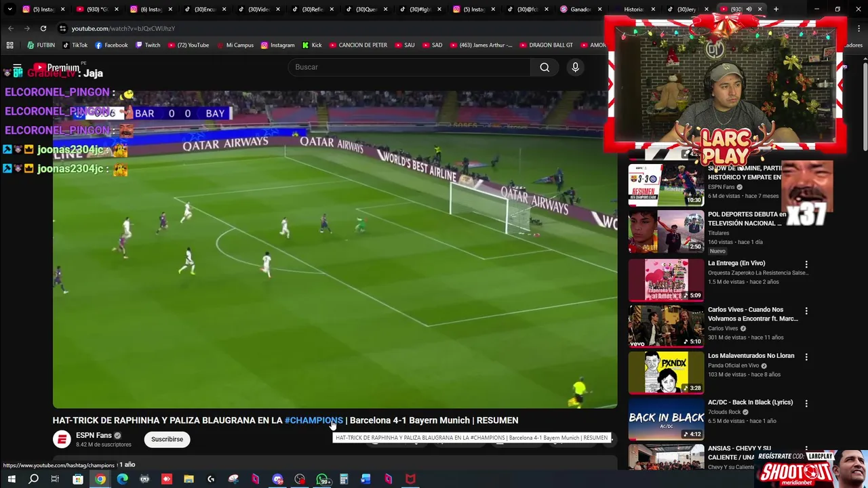868x488 pixels.
Task: Open the FUTBIN bookmark
Action: point(41,45)
